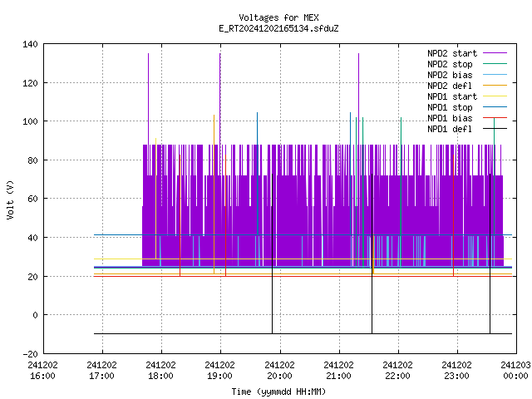Click the 'Volt (V)' y-axis label
The image size is (532, 399).
tap(10, 199)
